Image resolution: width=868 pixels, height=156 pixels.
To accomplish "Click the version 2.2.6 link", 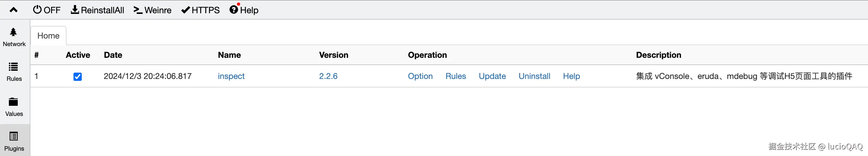I will coord(328,76).
